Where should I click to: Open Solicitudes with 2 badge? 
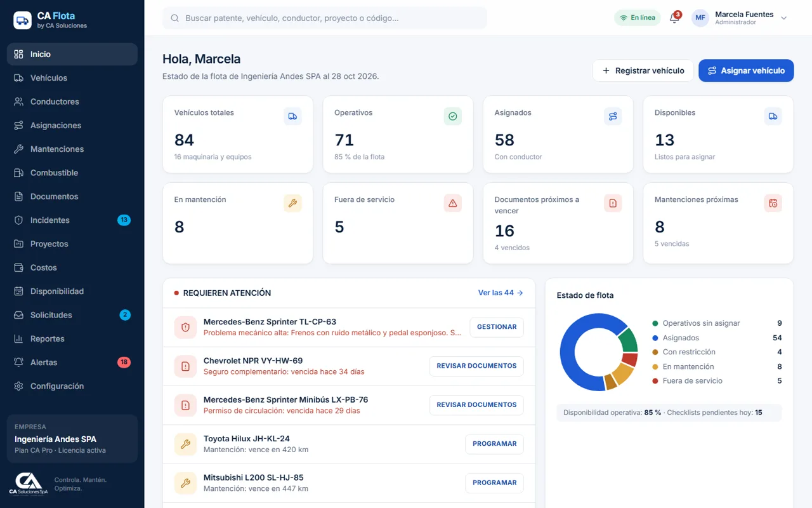(72, 315)
